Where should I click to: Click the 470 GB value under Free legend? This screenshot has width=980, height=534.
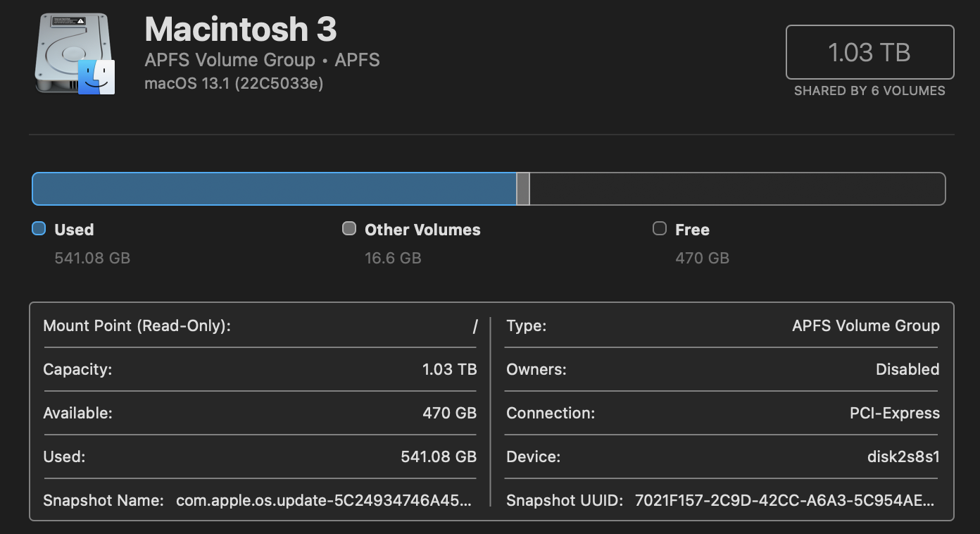(702, 258)
